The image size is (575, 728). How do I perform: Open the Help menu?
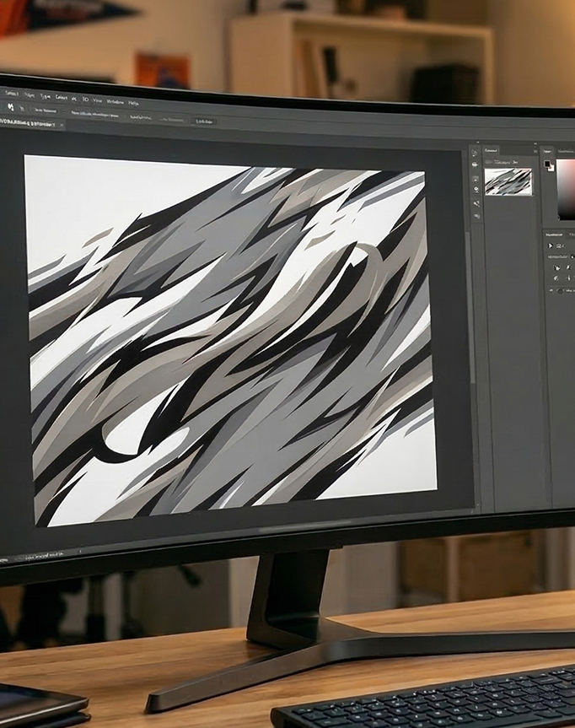134,103
